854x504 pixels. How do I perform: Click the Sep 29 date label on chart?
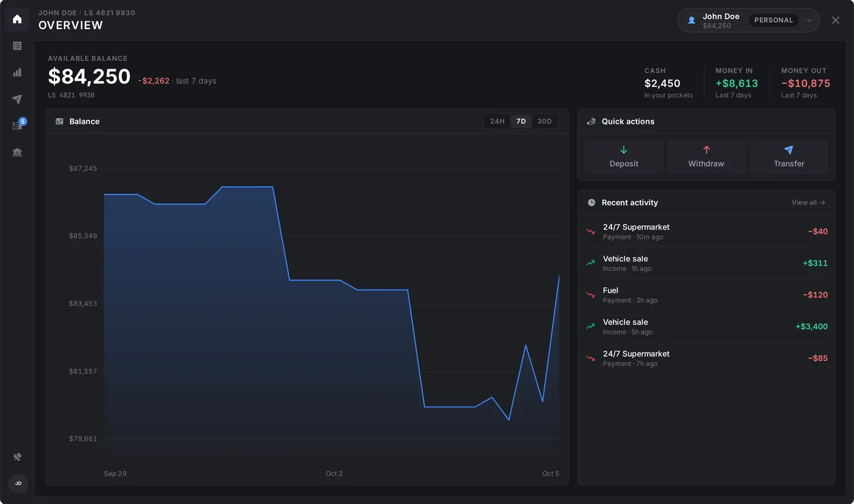[115, 474]
